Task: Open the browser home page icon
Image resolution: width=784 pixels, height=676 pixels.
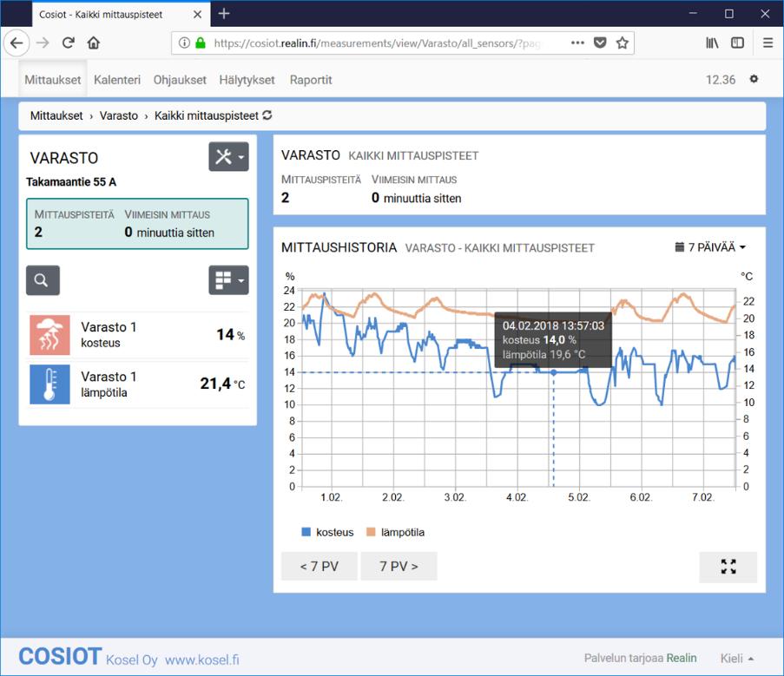Action: (x=94, y=43)
